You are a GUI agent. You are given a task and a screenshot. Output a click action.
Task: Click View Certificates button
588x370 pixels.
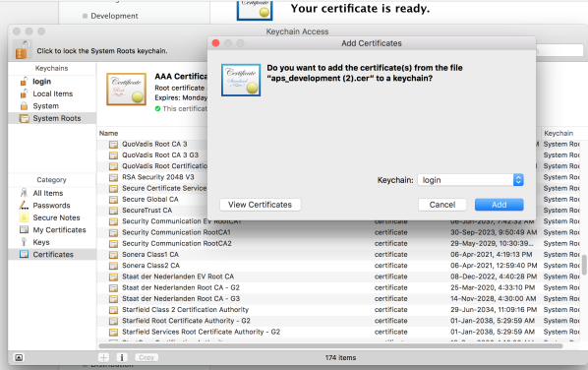[260, 205]
